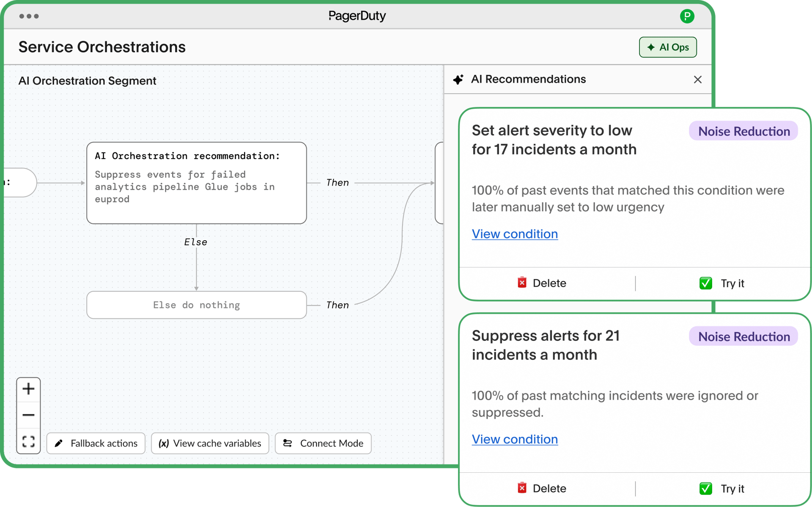This screenshot has height=507, width=812.
Task: Click the Noise Reduction badge on first card
Action: point(743,131)
